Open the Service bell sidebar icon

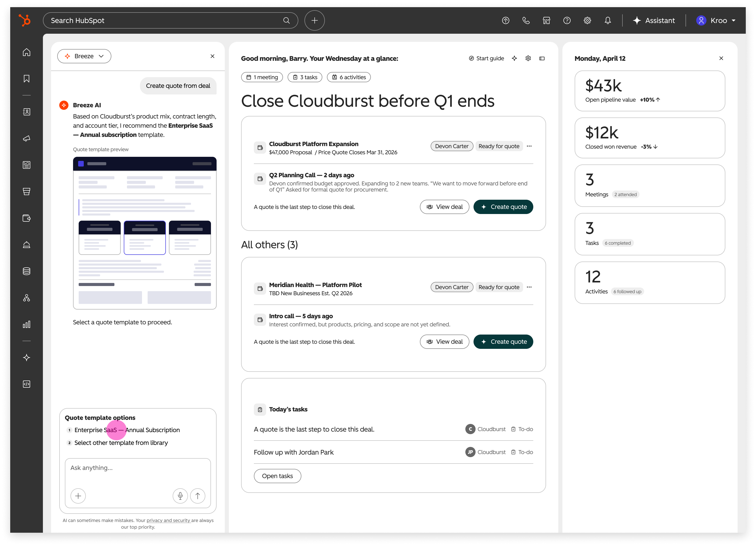[27, 245]
